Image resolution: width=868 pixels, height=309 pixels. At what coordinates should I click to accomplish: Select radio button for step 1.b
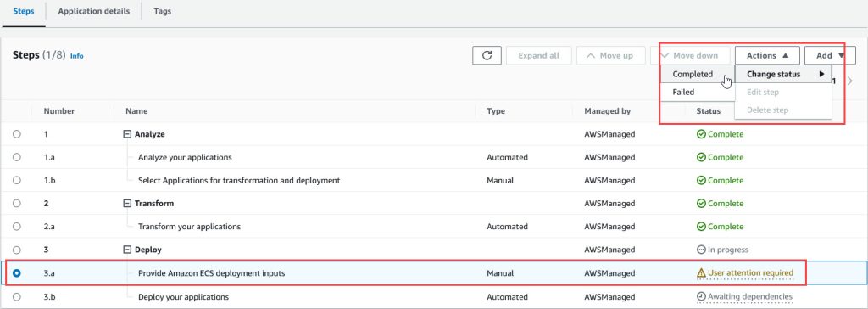click(17, 180)
